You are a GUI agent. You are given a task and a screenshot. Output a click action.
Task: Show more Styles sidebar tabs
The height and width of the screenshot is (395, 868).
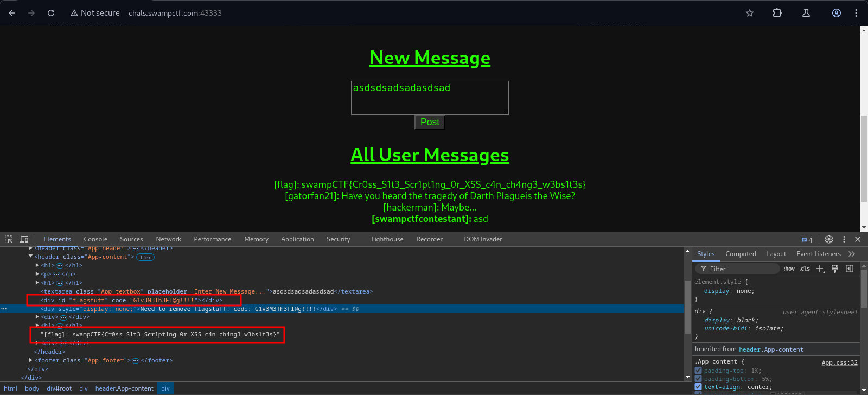coord(852,254)
